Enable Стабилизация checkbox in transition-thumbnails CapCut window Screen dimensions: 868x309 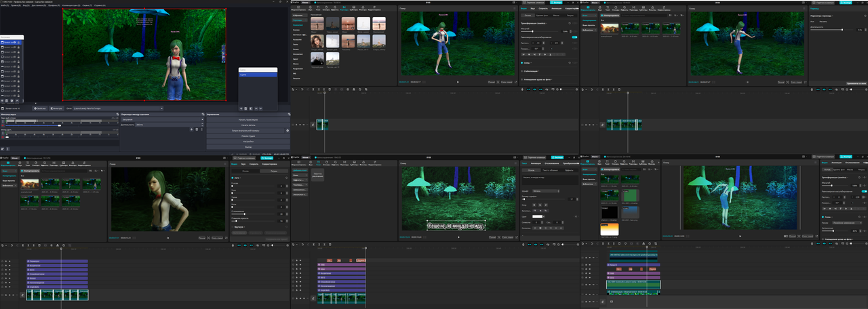pyautogui.click(x=521, y=71)
